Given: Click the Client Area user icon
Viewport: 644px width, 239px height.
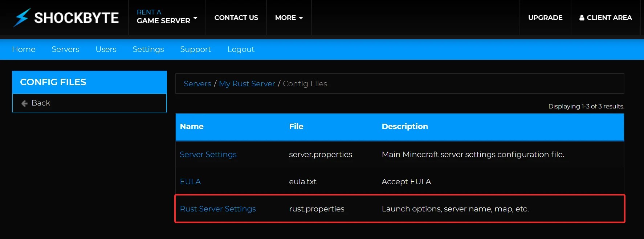Looking at the screenshot, I should point(582,17).
